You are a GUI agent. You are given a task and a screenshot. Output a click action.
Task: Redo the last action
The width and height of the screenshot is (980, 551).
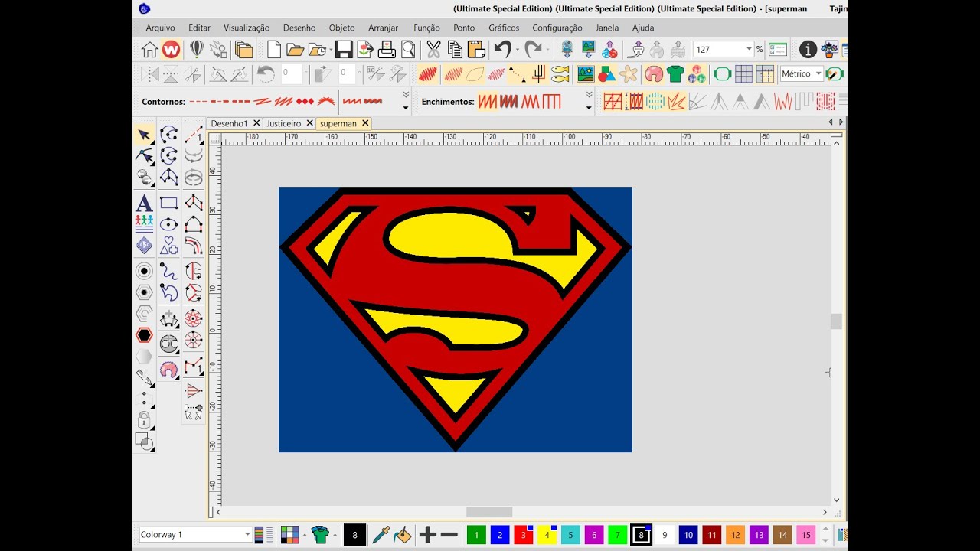(x=533, y=50)
